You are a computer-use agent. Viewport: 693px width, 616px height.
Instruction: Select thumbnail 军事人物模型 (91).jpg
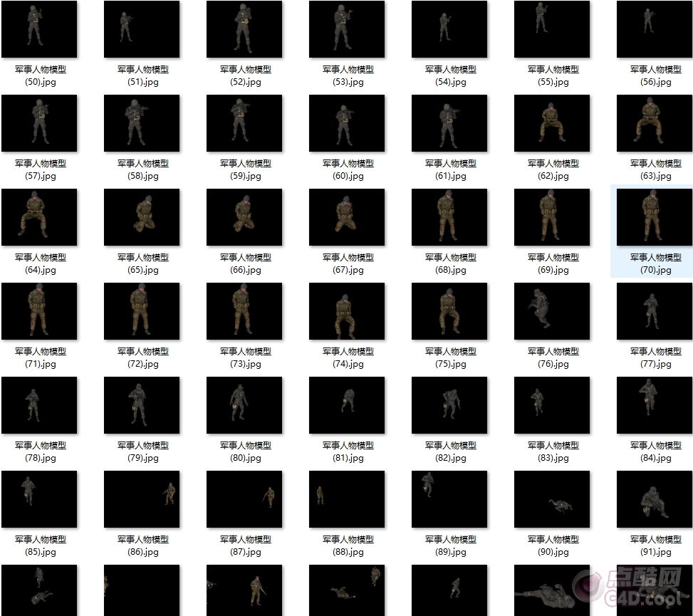(x=655, y=499)
